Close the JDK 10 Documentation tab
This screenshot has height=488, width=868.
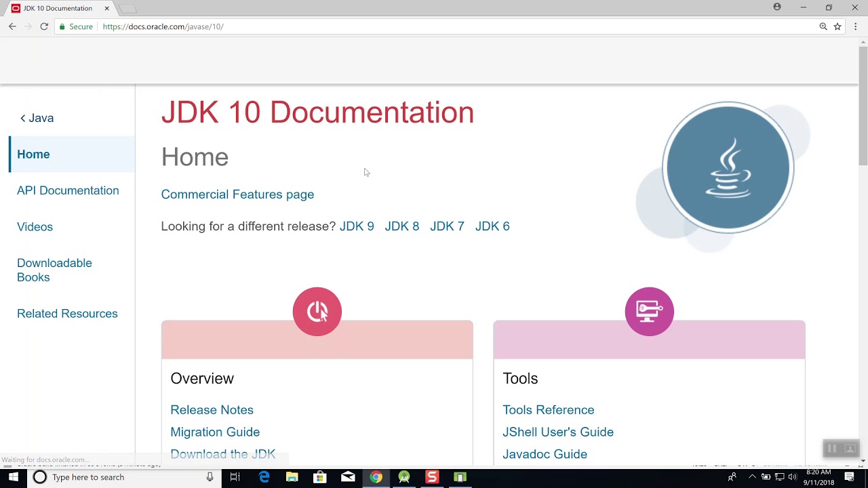[x=106, y=8]
